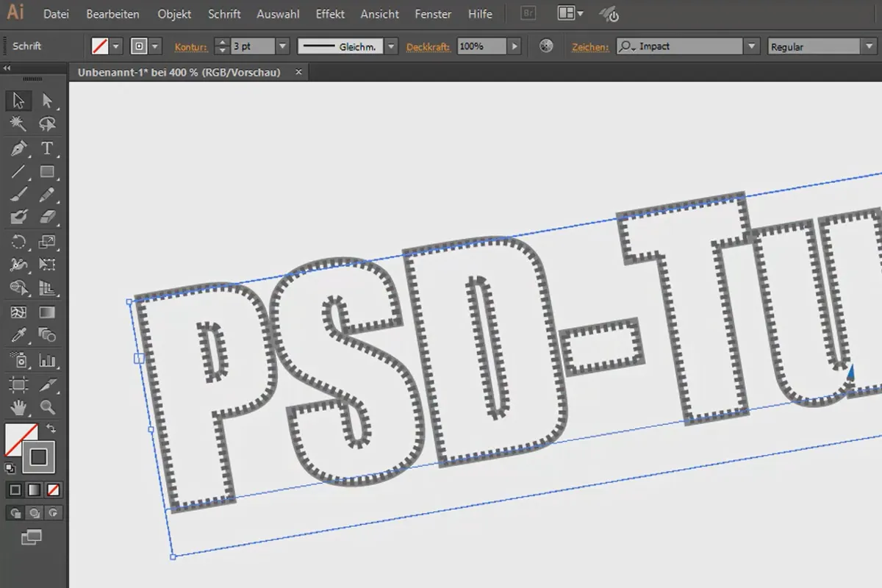Enable Draw Inside mode
The width and height of the screenshot is (882, 588).
[53, 513]
